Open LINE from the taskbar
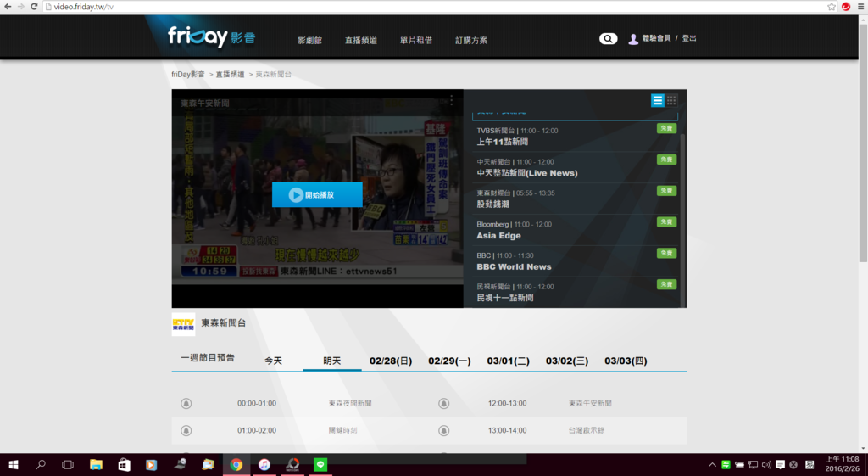The width and height of the screenshot is (868, 476). tap(320, 464)
